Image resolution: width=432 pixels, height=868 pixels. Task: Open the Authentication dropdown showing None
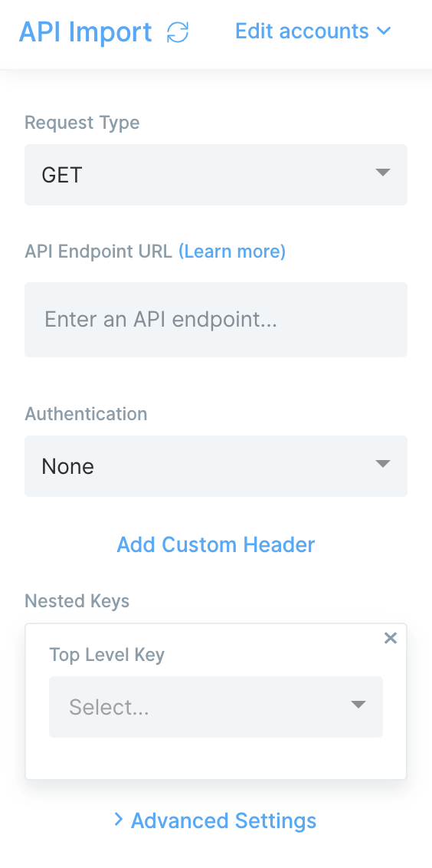point(216,466)
